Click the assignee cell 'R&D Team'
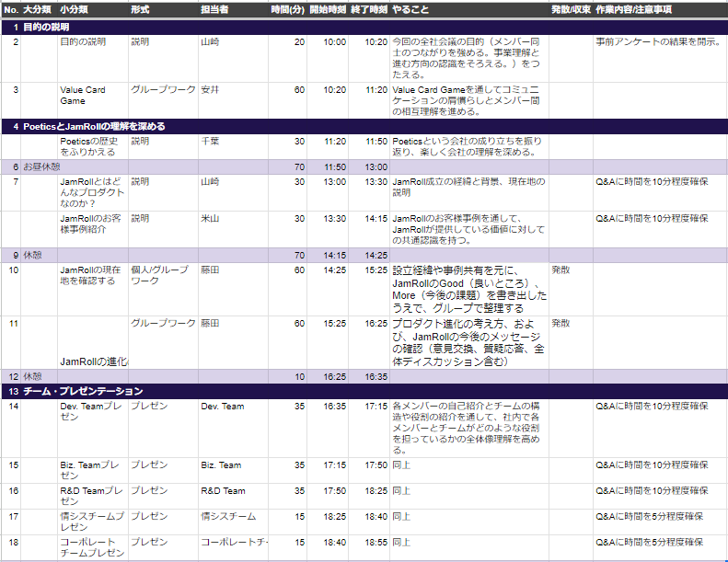 (233, 496)
